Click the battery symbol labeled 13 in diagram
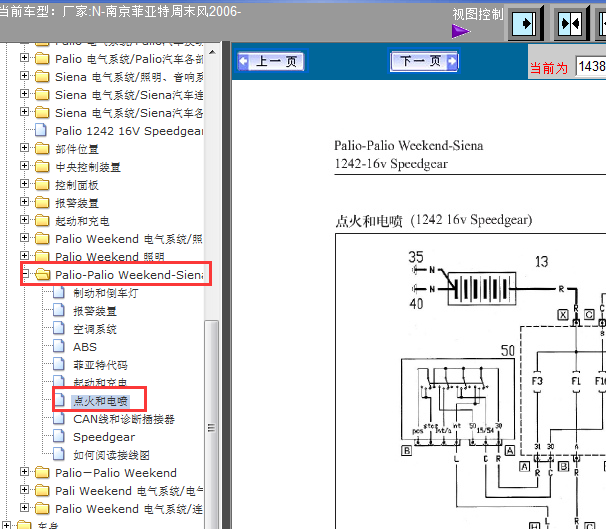The height and width of the screenshot is (529, 606). (x=482, y=289)
